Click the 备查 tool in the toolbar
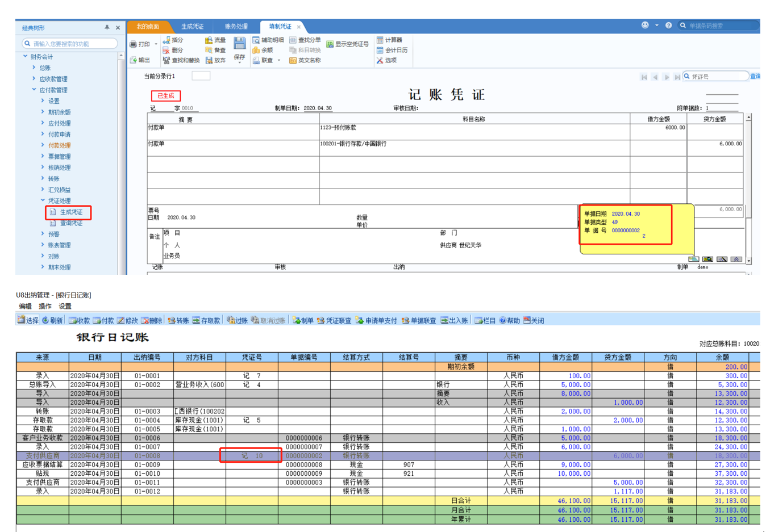This screenshot has width=766, height=532. click(215, 50)
